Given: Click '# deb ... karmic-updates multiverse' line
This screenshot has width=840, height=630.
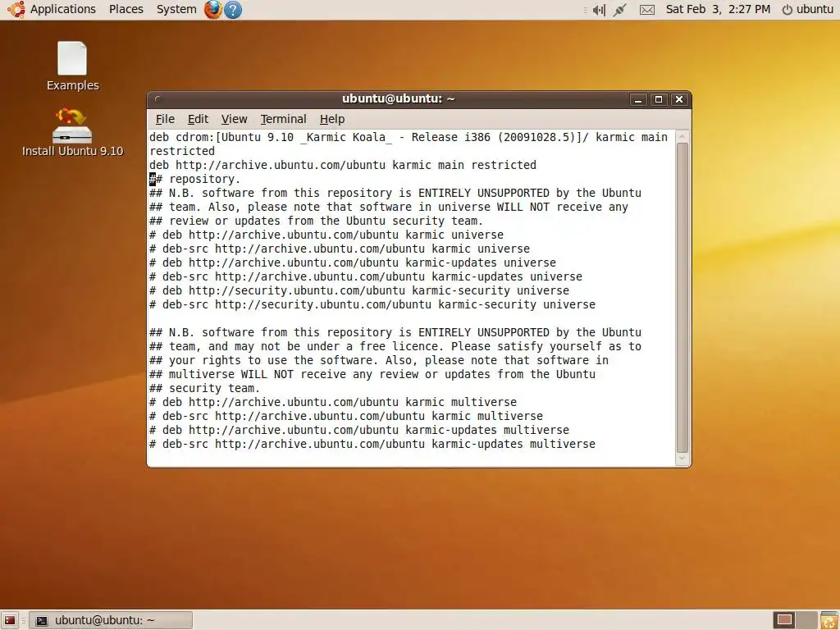Looking at the screenshot, I should (x=359, y=430).
